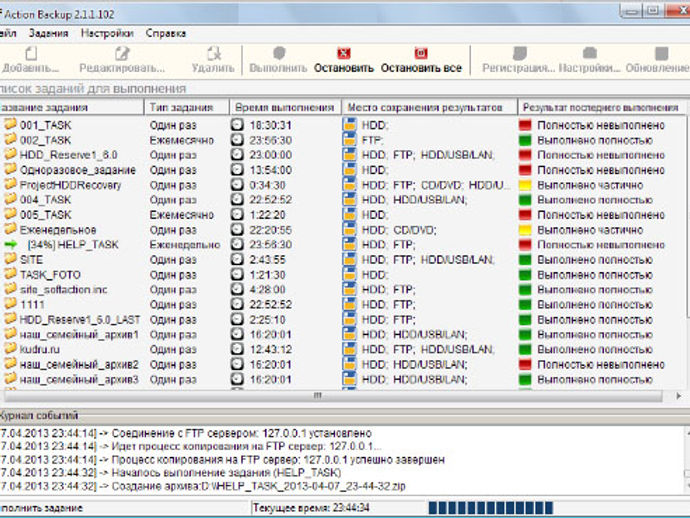Screen dimensions: 690x518
Task: Click the log entry Идет процесс копирования
Action: point(191,446)
